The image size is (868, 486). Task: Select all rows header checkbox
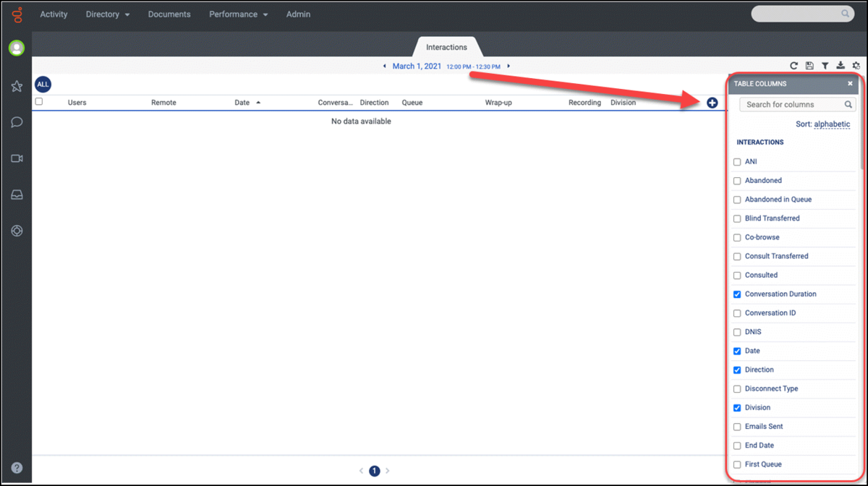(39, 102)
